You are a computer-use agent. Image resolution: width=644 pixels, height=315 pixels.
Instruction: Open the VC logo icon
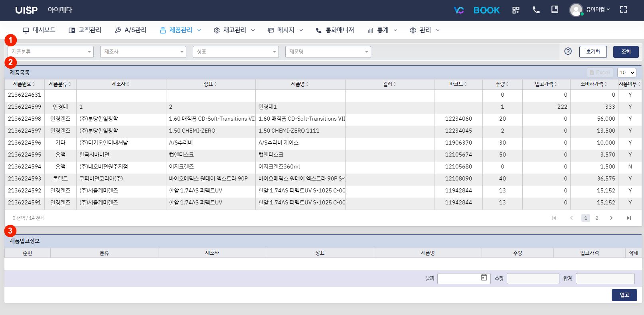(x=459, y=10)
